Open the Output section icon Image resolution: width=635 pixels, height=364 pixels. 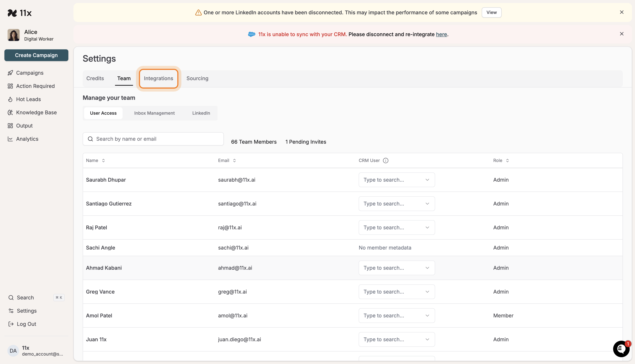[10, 125]
